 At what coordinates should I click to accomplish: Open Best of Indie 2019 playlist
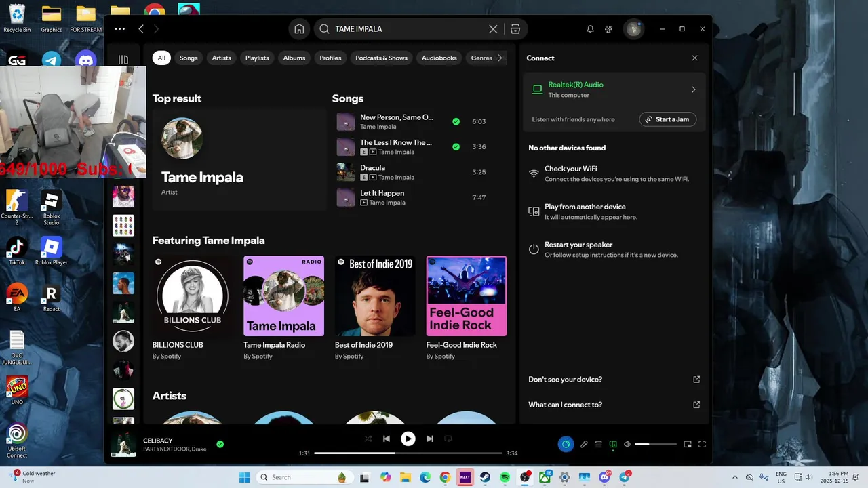pyautogui.click(x=375, y=296)
